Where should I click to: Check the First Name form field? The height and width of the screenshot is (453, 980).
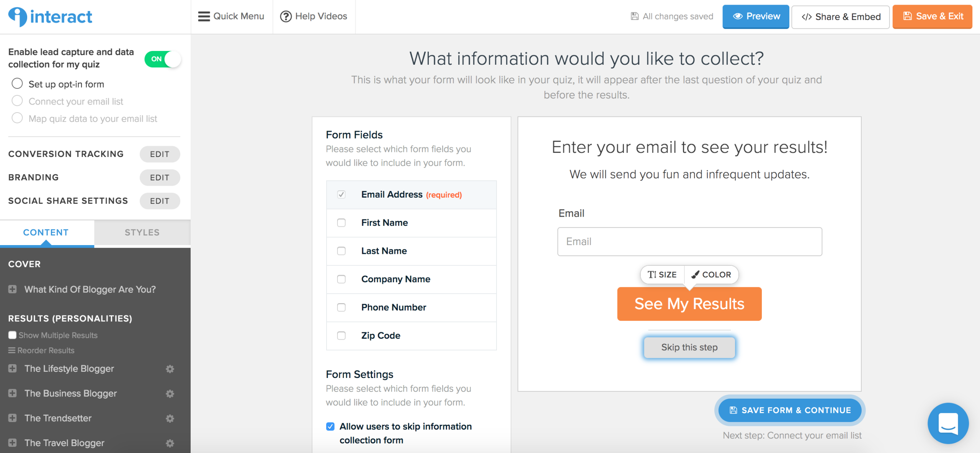coord(341,223)
